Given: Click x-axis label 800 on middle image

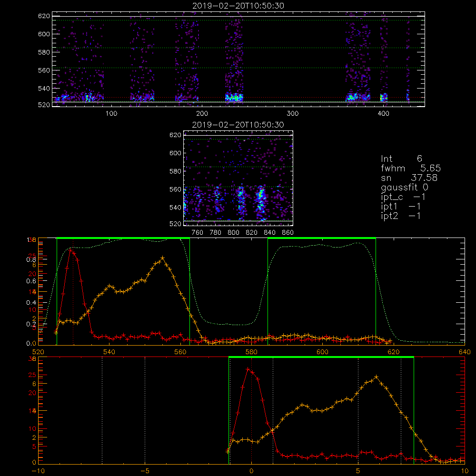Looking at the screenshot, I should 233,233.
